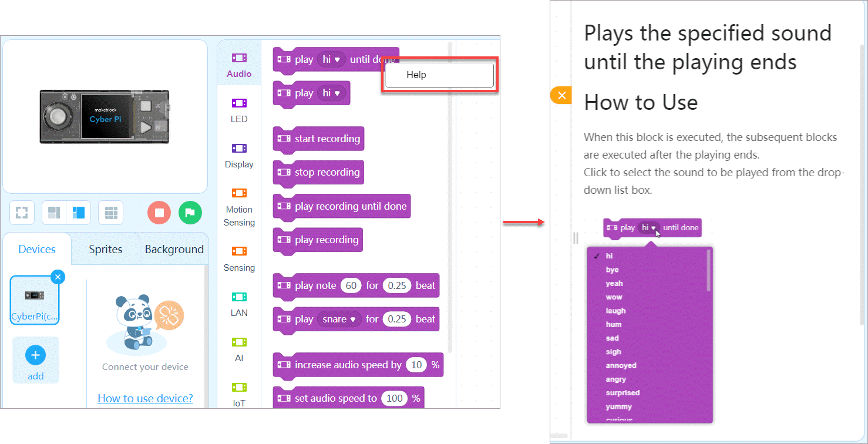The height and width of the screenshot is (444, 868).
Task: Open the How to use device link
Action: click(x=145, y=398)
